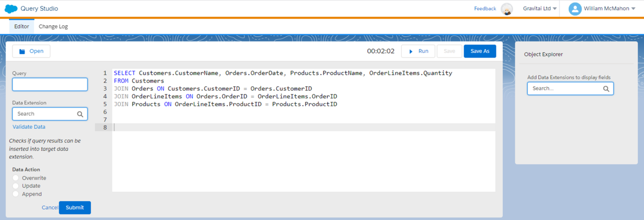
Task: Click the Salesforce cloud logo
Action: [11, 9]
